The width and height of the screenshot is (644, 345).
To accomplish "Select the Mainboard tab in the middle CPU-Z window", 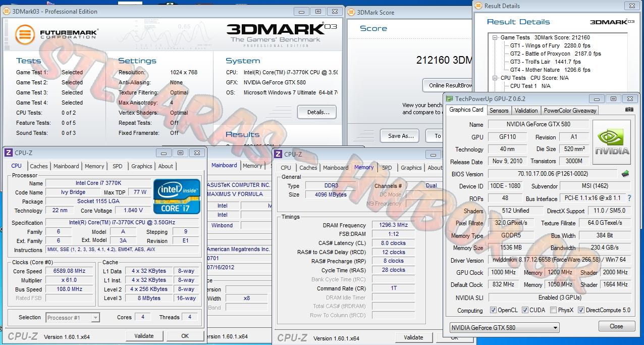I will pyautogui.click(x=224, y=165).
